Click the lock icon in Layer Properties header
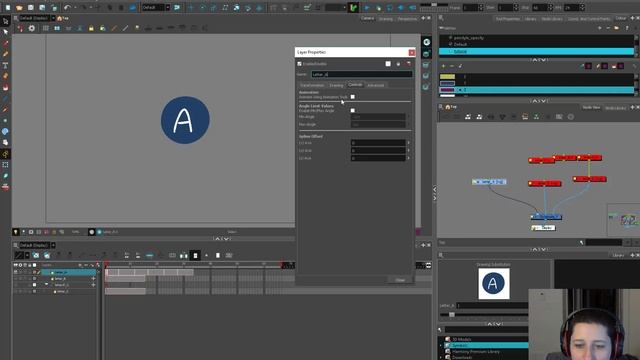This screenshot has width=640, height=360. tap(398, 64)
